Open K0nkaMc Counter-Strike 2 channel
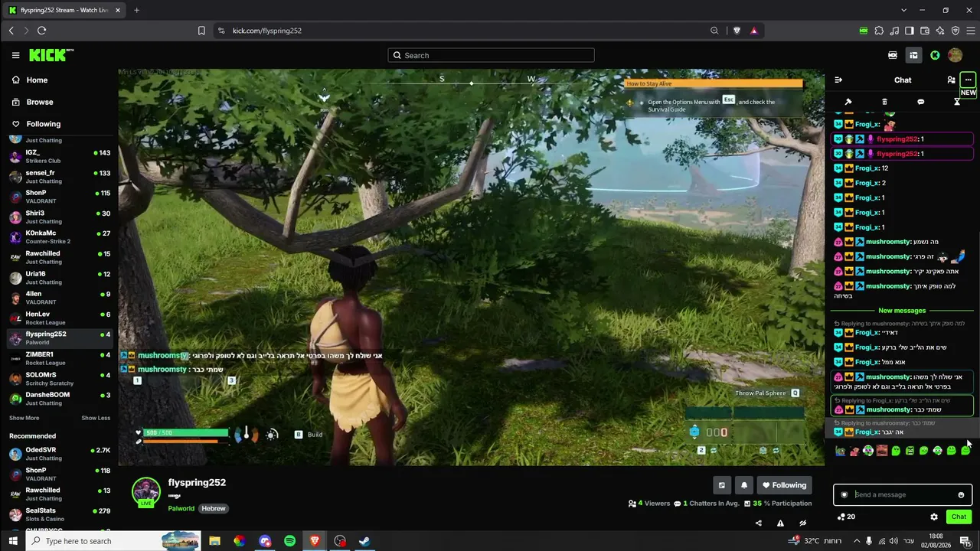The width and height of the screenshot is (980, 551). (x=60, y=237)
